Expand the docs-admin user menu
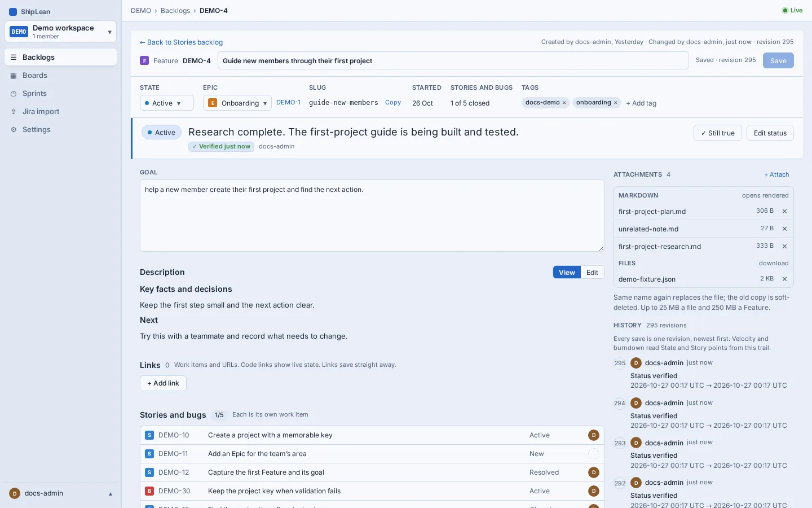Image resolution: width=812 pixels, height=508 pixels. pyautogui.click(x=60, y=493)
